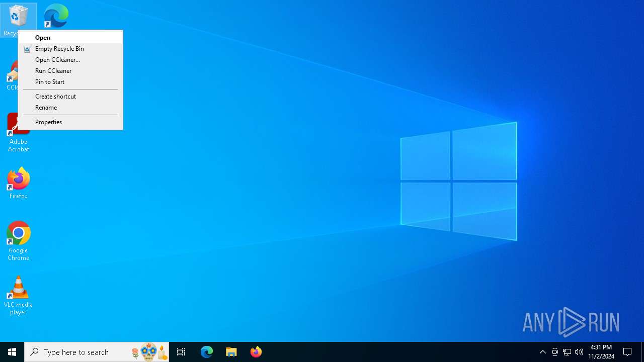Launch Firefox from the taskbar
The width and height of the screenshot is (644, 362).
[x=256, y=352]
